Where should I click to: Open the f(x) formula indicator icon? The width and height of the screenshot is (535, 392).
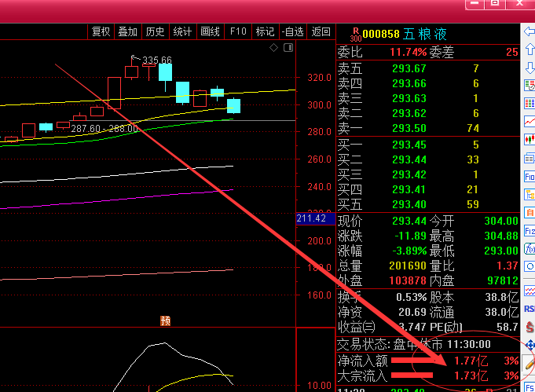click(530, 249)
